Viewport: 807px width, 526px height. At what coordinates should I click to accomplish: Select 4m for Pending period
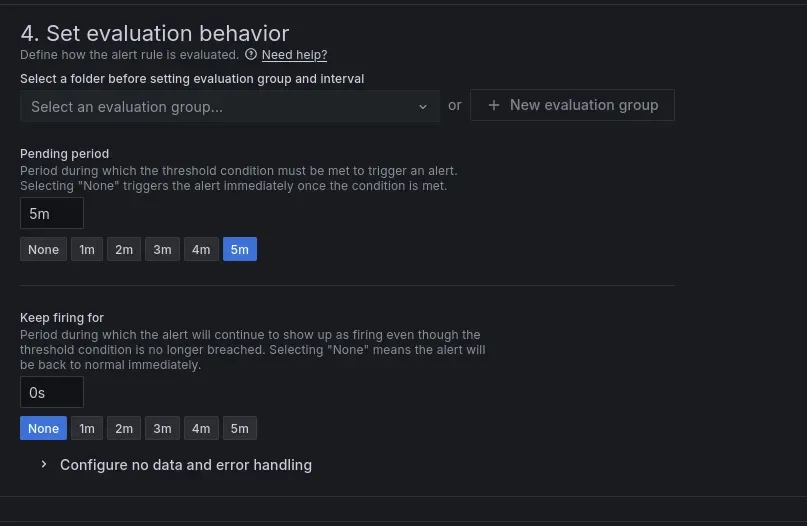pyautogui.click(x=201, y=249)
